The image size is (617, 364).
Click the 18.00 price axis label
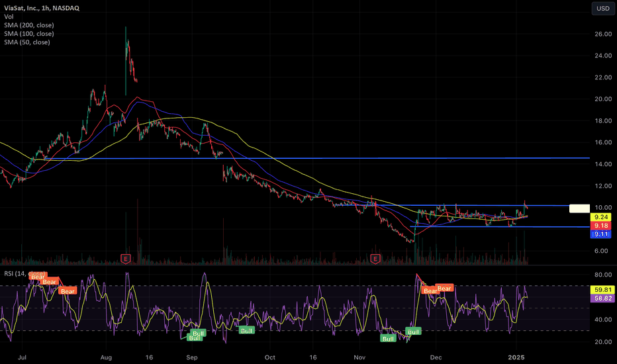(603, 121)
